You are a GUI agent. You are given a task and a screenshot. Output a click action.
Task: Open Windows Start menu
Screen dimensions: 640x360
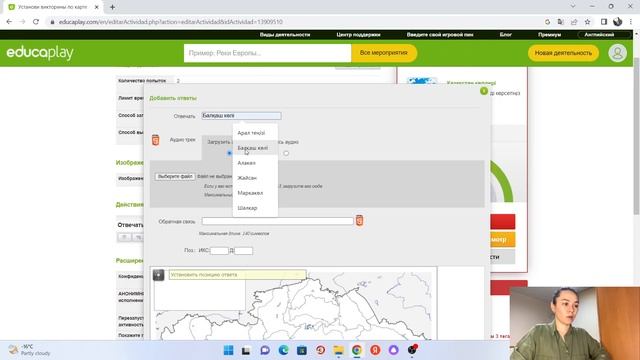[229, 350]
